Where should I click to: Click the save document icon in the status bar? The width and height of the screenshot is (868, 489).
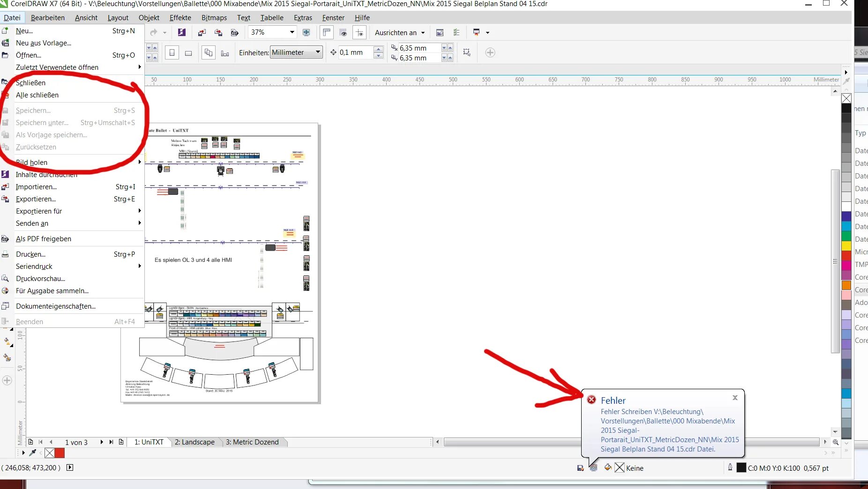(580, 468)
